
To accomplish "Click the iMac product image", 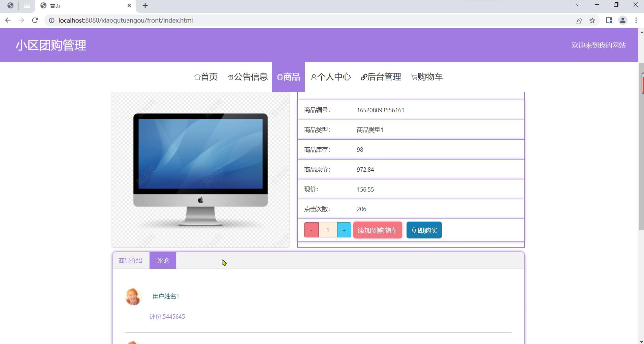I will point(200,170).
